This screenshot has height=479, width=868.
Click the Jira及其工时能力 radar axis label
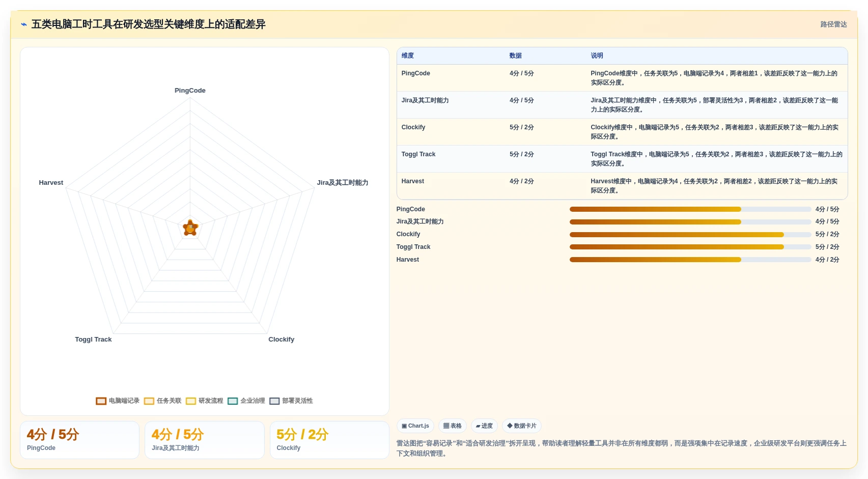click(x=342, y=183)
